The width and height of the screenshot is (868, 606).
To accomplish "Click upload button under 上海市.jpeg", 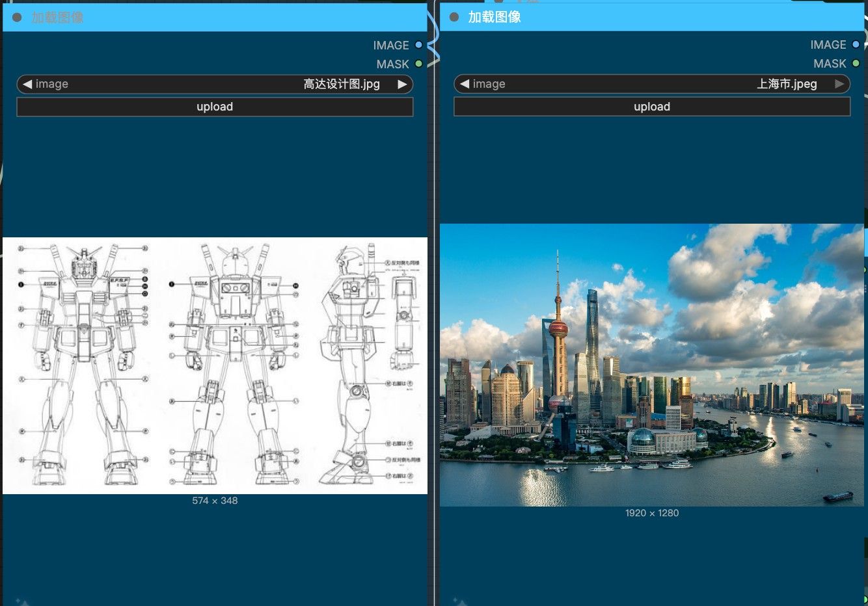I will (x=652, y=107).
